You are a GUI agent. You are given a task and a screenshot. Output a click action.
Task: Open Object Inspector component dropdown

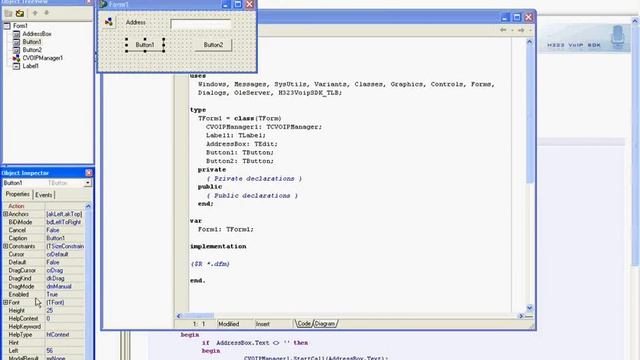(x=88, y=183)
